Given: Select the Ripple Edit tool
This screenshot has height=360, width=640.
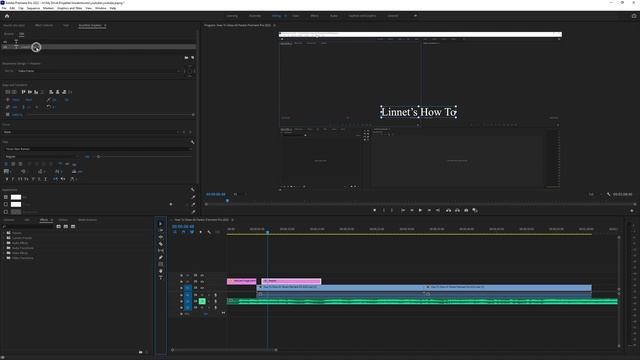Looking at the screenshot, I should point(160,237).
